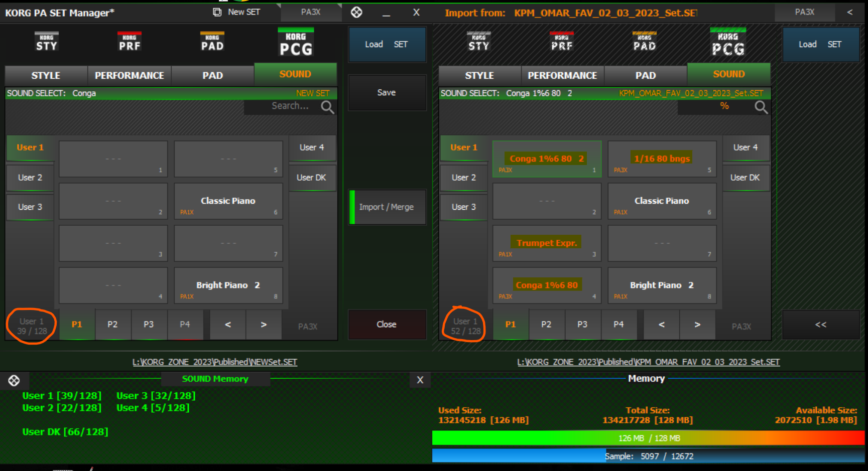Click the KORG PCG icon in import panel

pos(728,42)
